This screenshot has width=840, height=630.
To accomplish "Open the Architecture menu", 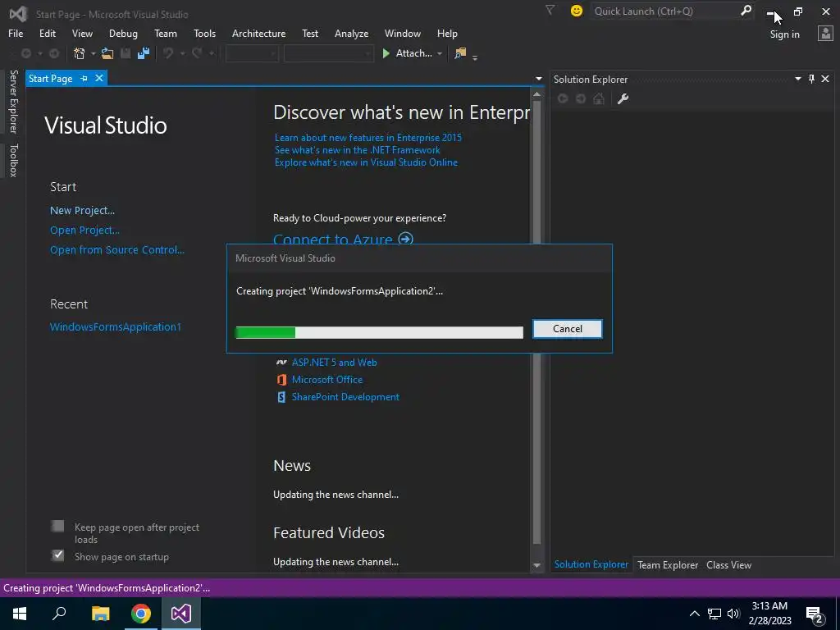I will [258, 33].
